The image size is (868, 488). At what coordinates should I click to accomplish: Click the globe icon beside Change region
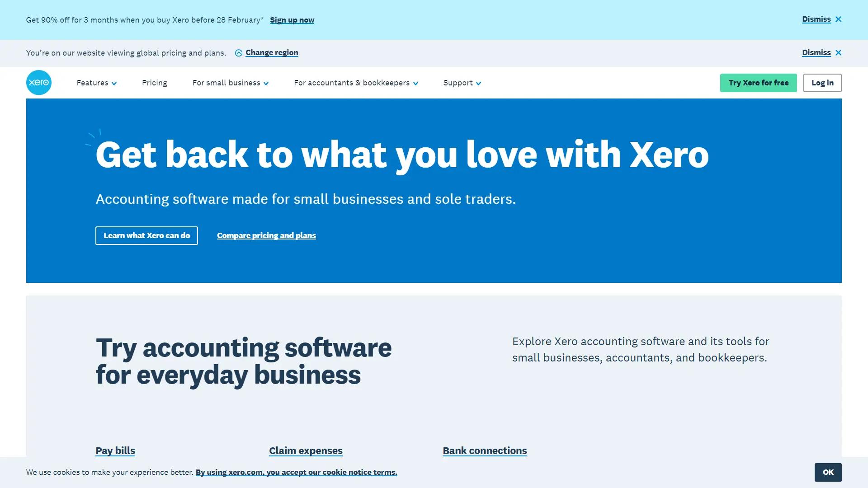[x=238, y=53]
